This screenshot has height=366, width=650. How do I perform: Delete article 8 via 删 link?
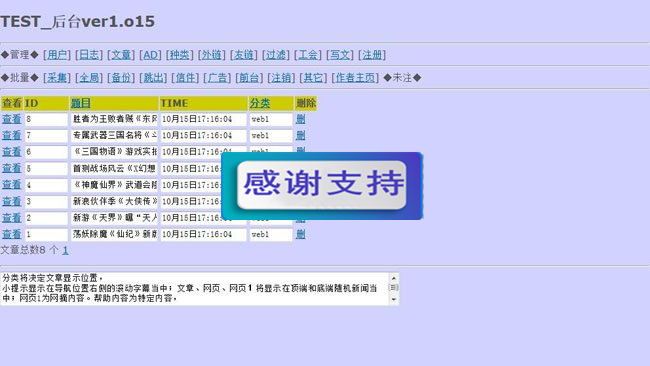[x=301, y=119]
